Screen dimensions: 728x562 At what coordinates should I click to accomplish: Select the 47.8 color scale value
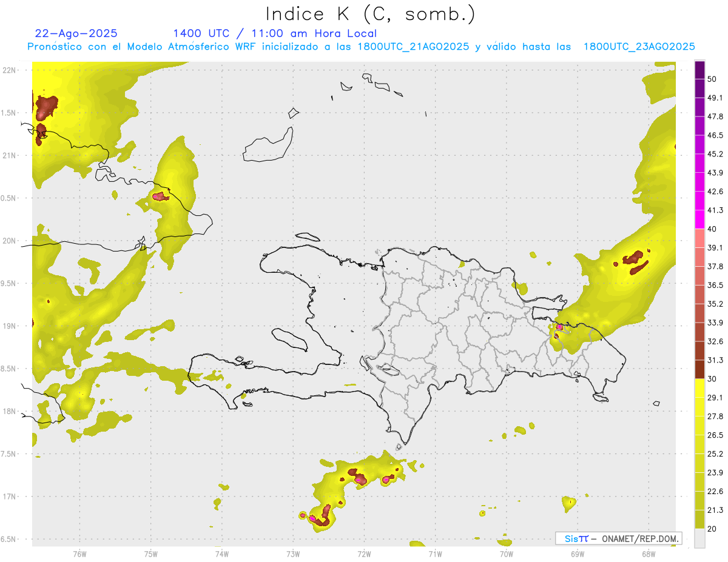point(715,116)
